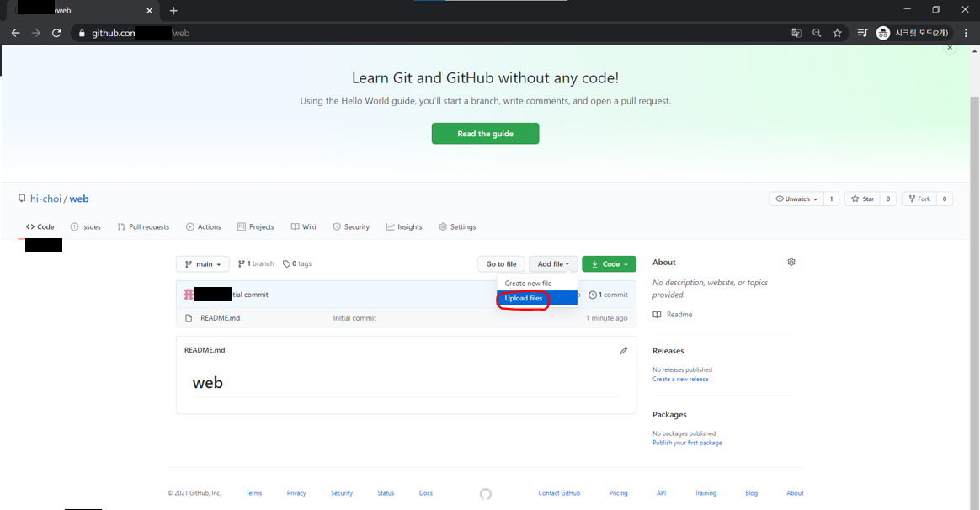Click the commit author avatar icon
This screenshot has height=510, width=980.
click(x=189, y=295)
